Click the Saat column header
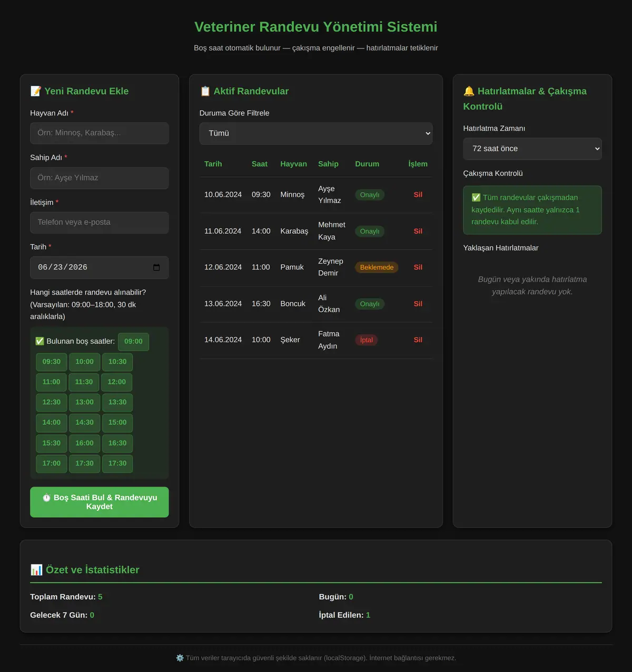Screen dimensions: 632x672 260,164
